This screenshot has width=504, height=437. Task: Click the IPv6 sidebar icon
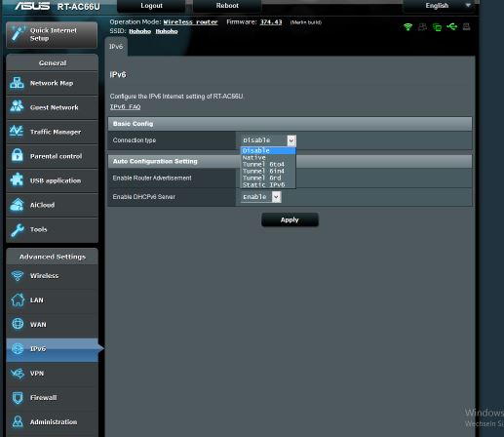click(18, 348)
